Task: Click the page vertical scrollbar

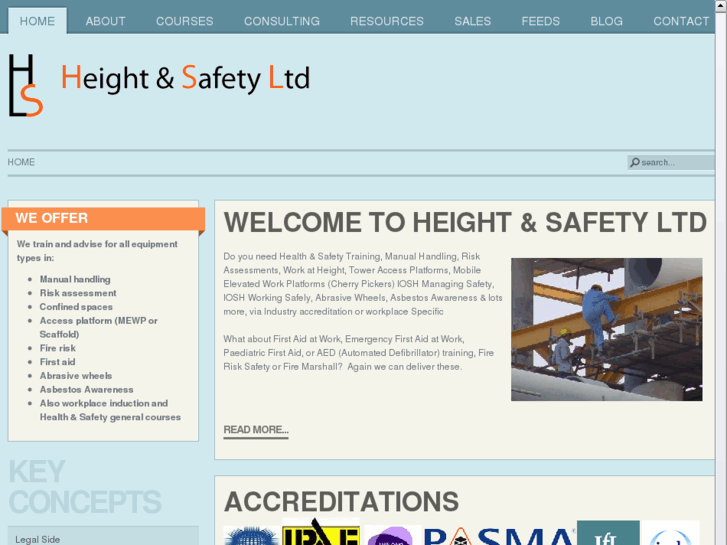Action: point(721,272)
